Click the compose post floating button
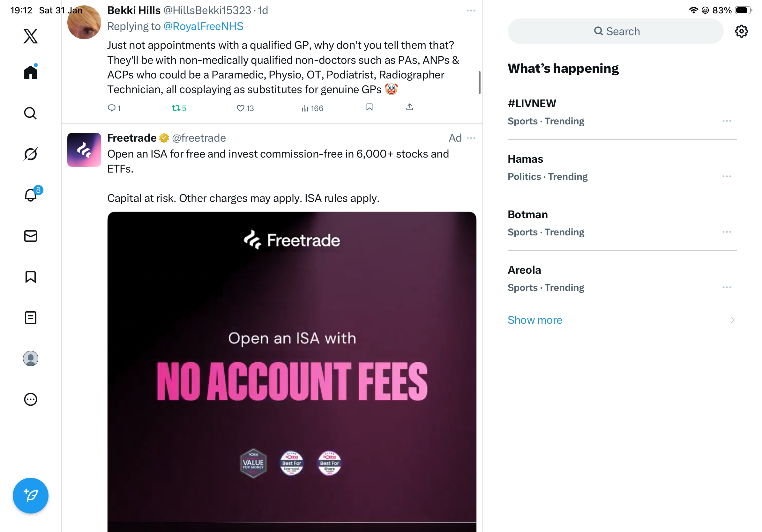This screenshot has width=762, height=532. [31, 496]
